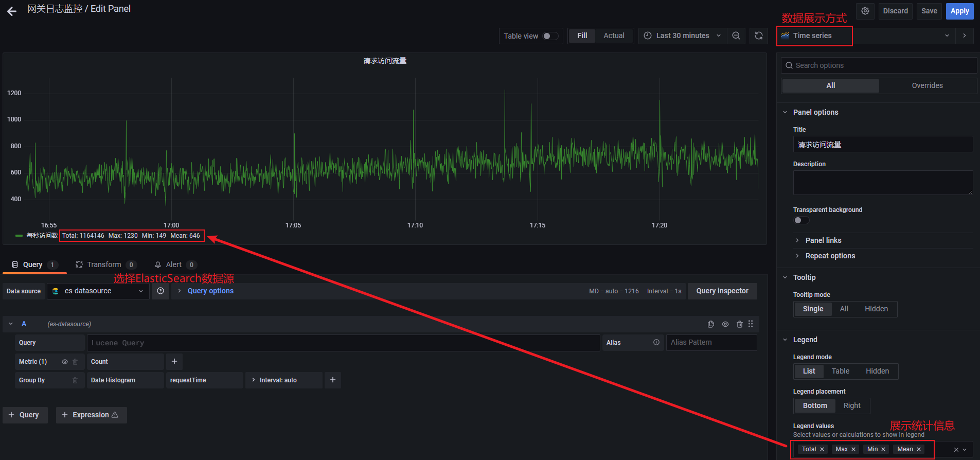Remove the Group By trash icon
This screenshot has height=460, width=980.
coord(75,380)
